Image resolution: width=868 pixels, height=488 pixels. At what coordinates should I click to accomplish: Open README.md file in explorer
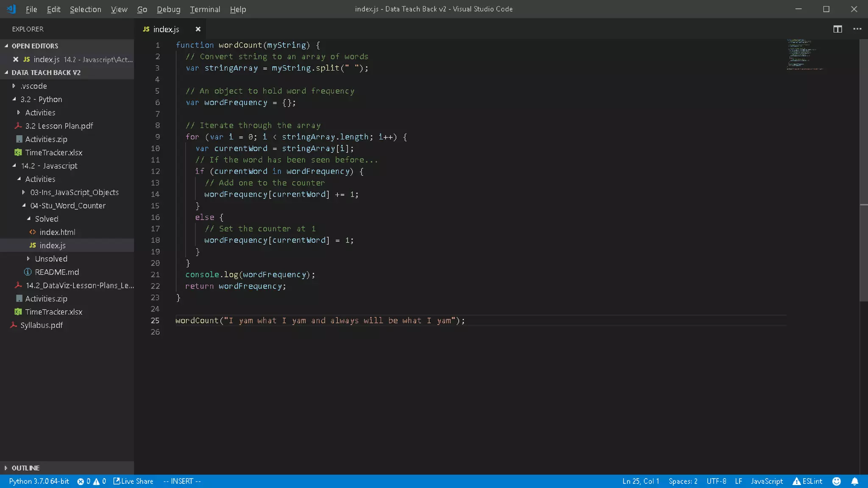[x=57, y=272]
